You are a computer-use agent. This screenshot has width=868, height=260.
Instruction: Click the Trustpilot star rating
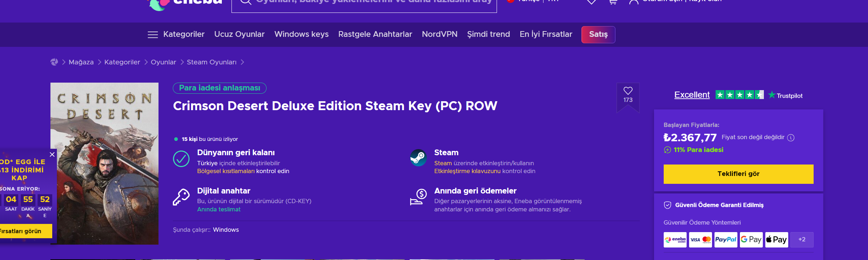pos(740,95)
